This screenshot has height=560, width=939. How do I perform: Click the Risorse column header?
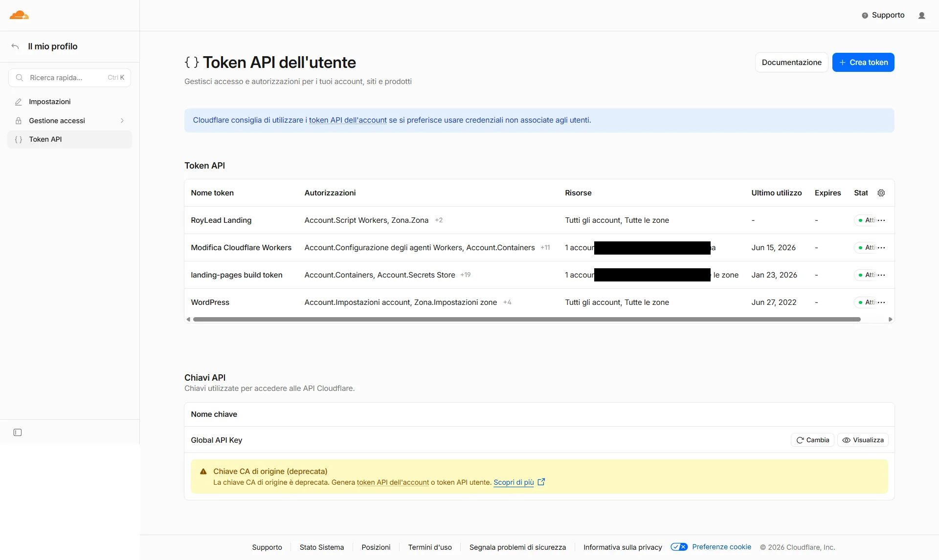click(578, 193)
